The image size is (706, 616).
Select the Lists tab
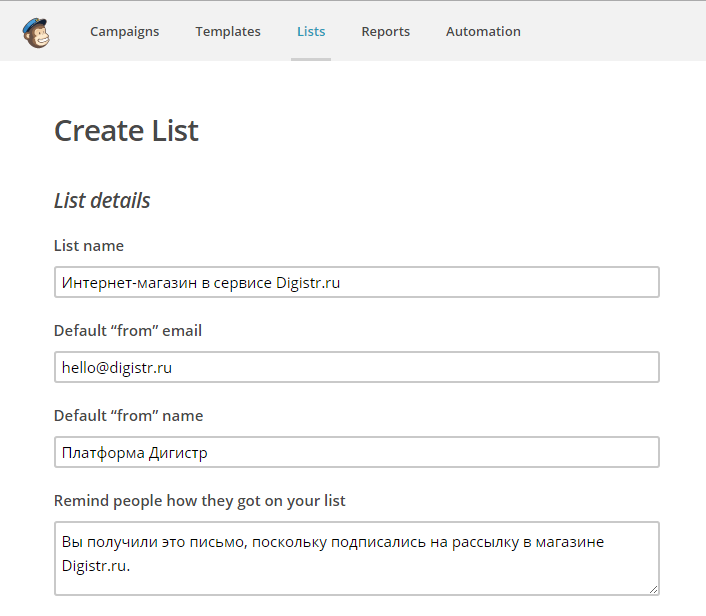coord(311,32)
